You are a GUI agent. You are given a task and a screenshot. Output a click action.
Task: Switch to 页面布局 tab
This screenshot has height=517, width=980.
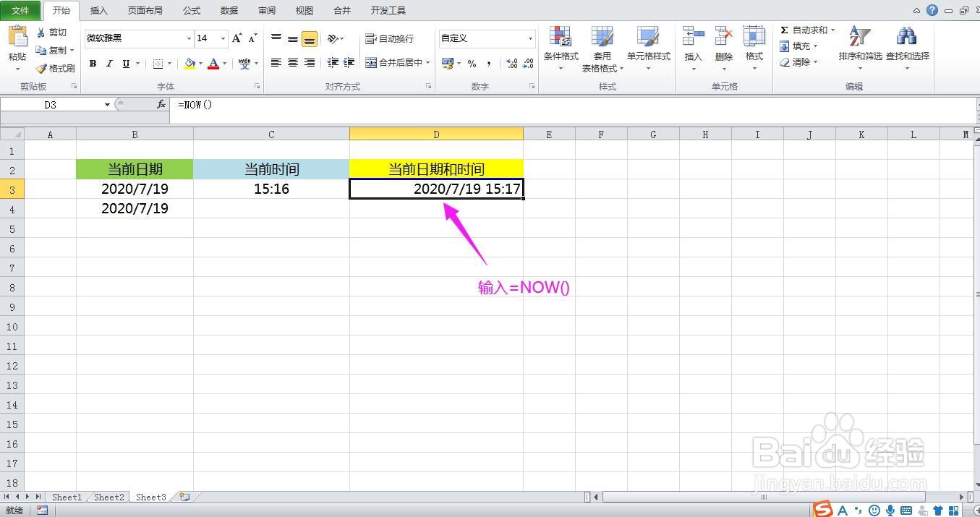(x=145, y=11)
